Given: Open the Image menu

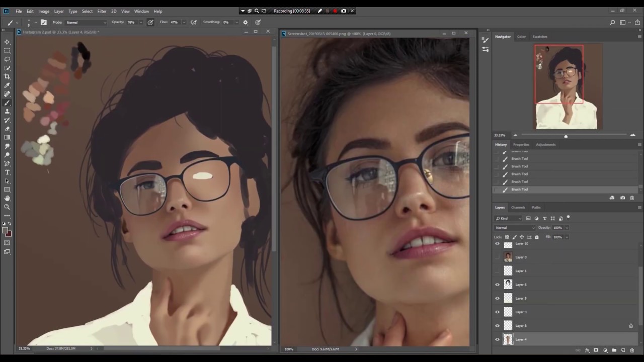Looking at the screenshot, I should point(44,11).
